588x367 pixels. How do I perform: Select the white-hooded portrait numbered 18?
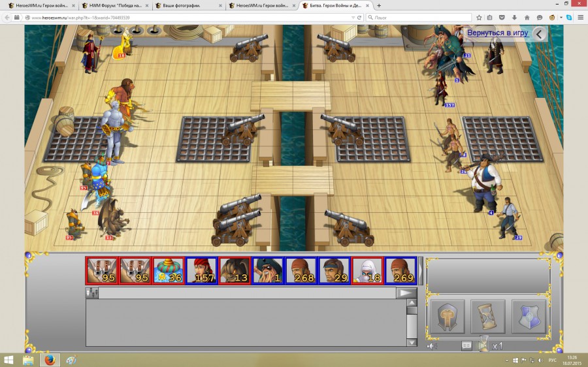pos(367,270)
